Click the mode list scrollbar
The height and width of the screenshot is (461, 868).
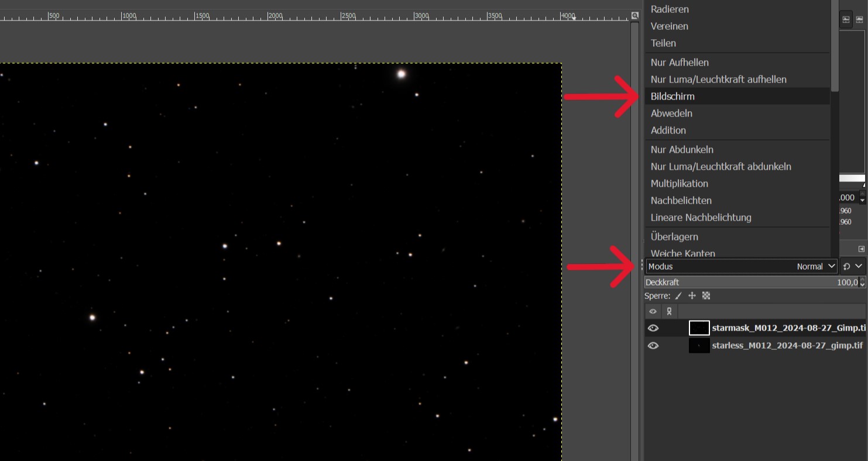point(835,46)
